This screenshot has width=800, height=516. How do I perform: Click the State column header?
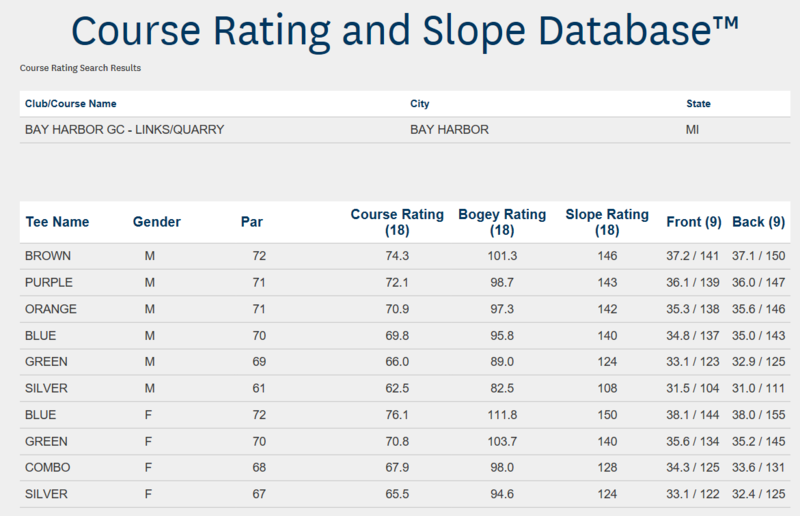tap(698, 104)
